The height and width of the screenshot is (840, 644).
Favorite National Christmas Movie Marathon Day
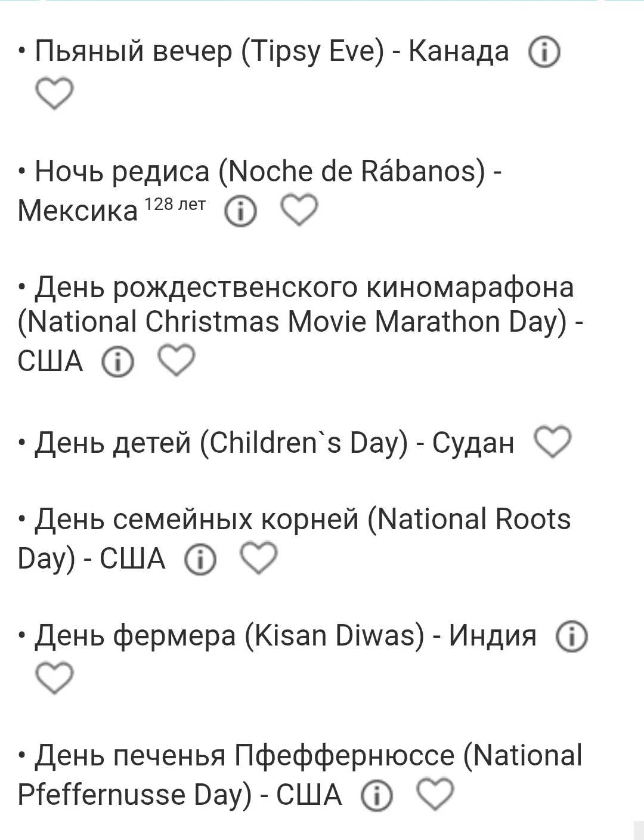pos(176,360)
